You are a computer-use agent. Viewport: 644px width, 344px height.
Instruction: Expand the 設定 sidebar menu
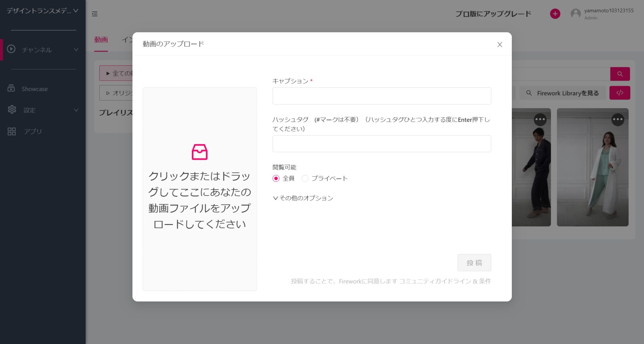(x=43, y=110)
